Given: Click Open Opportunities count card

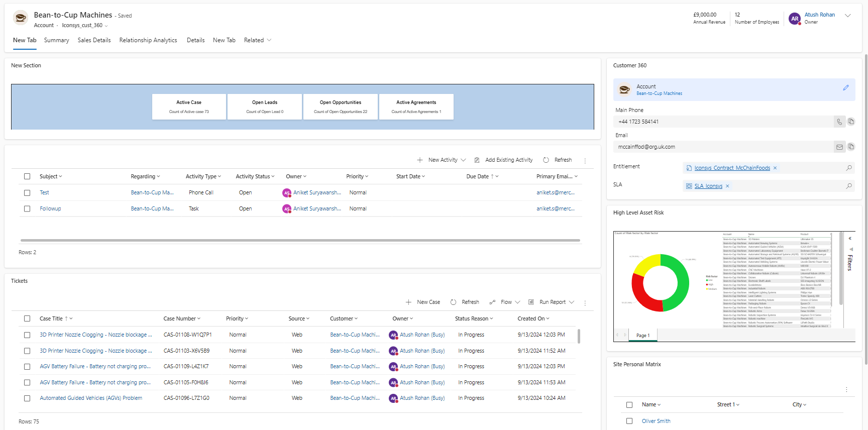Looking at the screenshot, I should click(x=341, y=106).
